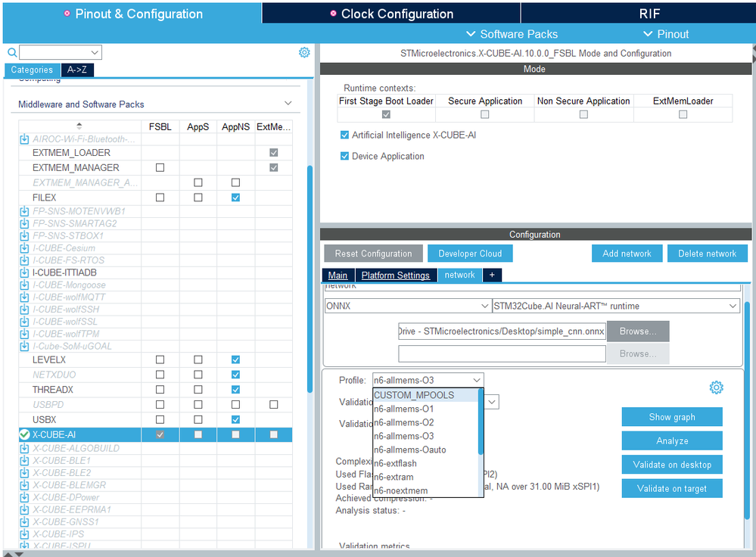Click download icon beside X-CUBE-ALGOBUILD
The width and height of the screenshot is (756, 557).
[24, 449]
